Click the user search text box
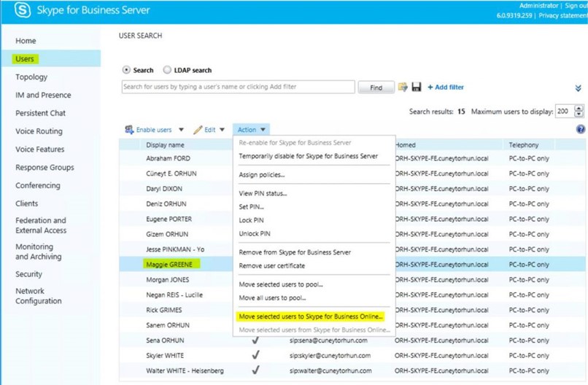This screenshot has width=588, height=385. point(238,87)
